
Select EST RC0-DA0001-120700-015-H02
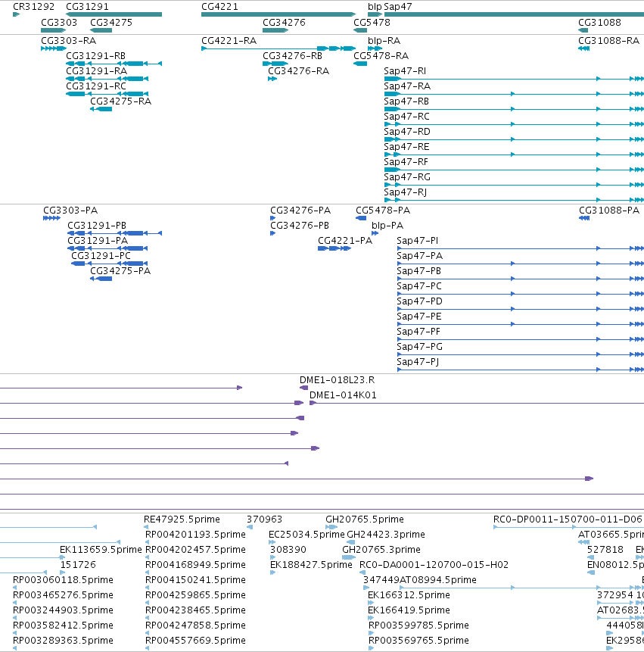[434, 565]
